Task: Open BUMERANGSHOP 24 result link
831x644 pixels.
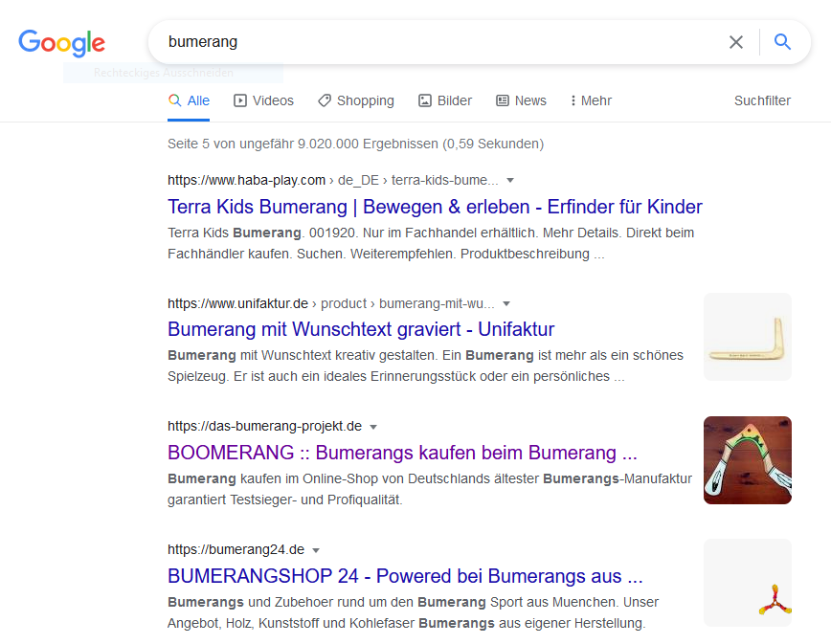Action: pyautogui.click(x=405, y=576)
